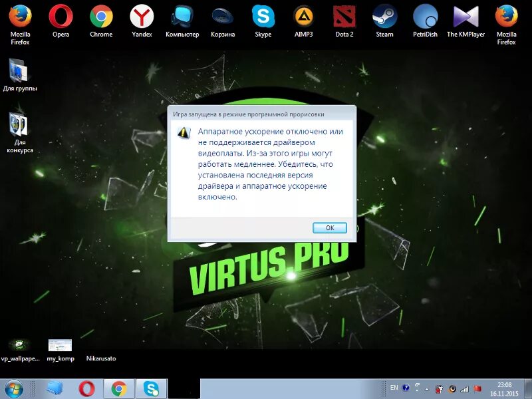The width and height of the screenshot is (532, 399).
Task: Select the Для конкурса folder
Action: pyautogui.click(x=20, y=133)
